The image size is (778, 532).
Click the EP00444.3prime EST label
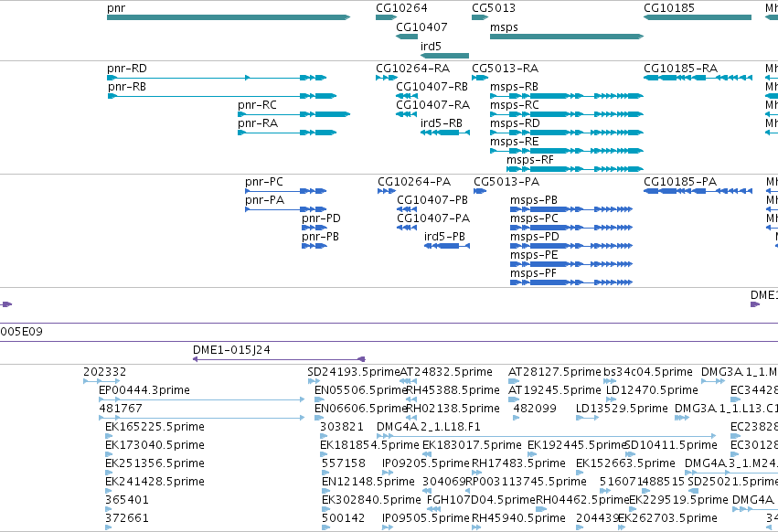(x=144, y=390)
